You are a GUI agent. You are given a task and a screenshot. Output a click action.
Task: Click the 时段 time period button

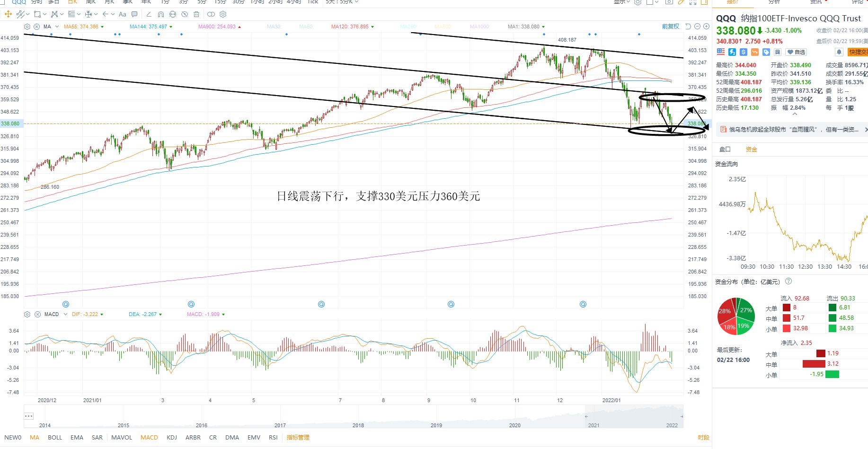coord(703,438)
